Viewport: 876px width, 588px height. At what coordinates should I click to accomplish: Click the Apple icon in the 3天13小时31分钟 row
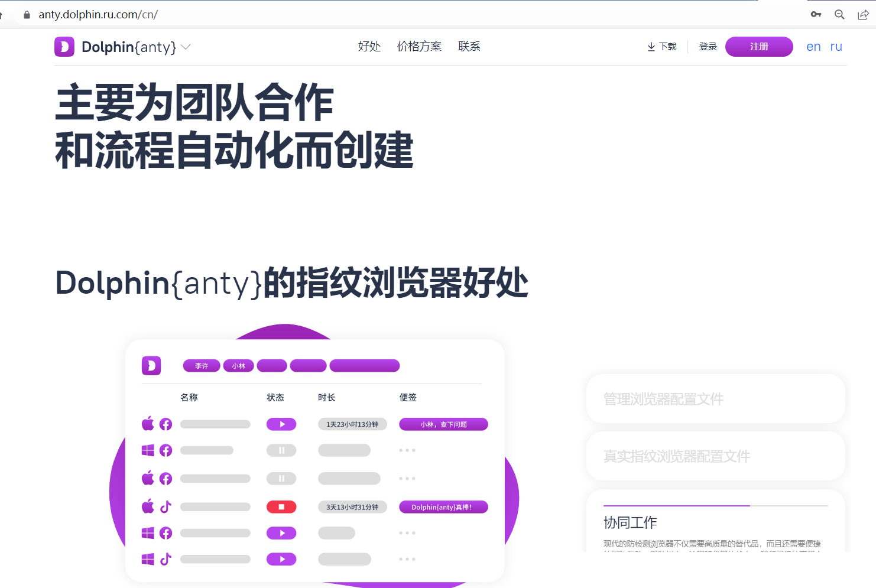pos(148,506)
